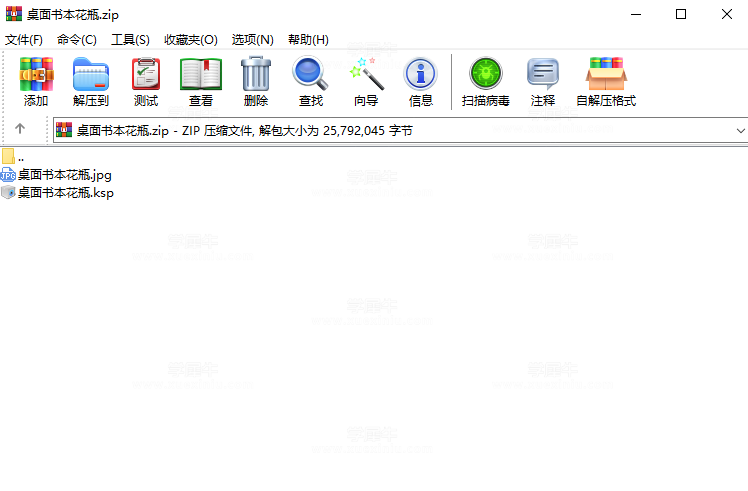Click the JPG icon of 桌面书本花瓶.jpg
This screenshot has width=748, height=491.
pos(8,175)
